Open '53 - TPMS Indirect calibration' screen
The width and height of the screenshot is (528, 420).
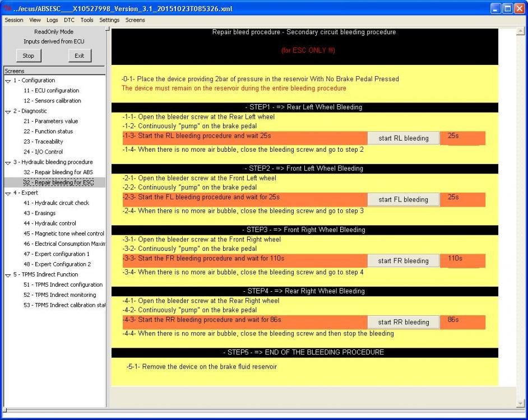pos(64,305)
